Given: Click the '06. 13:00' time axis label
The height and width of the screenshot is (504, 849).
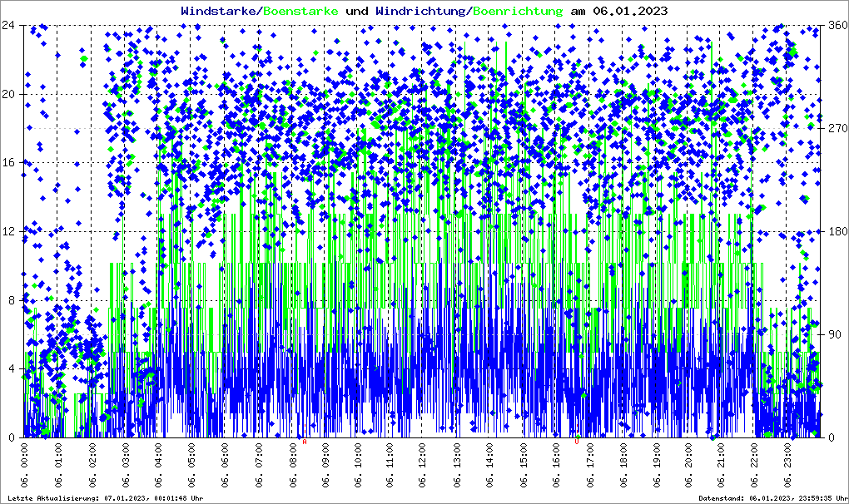Looking at the screenshot, I should 456,465.
